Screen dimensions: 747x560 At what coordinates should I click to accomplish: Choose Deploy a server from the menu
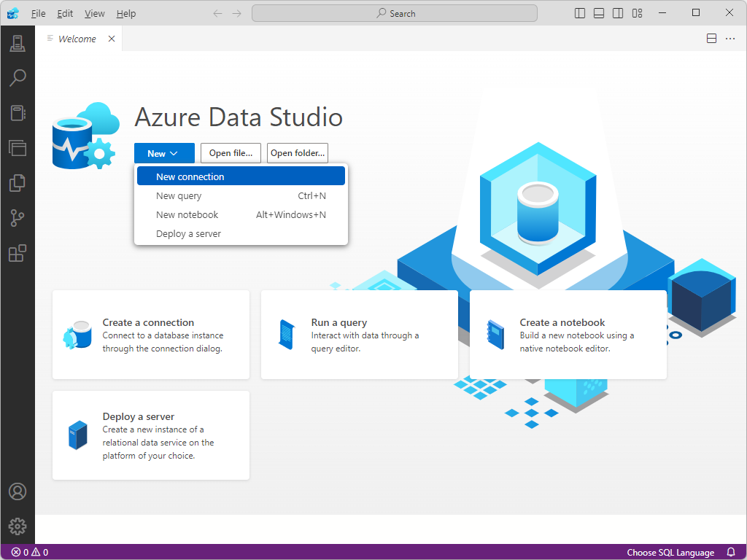pos(241,234)
